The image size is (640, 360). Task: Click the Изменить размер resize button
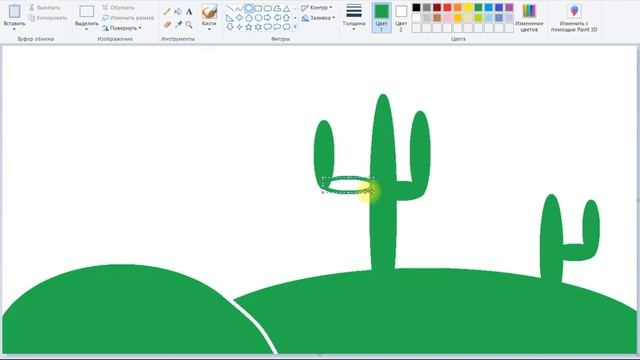coord(128,18)
